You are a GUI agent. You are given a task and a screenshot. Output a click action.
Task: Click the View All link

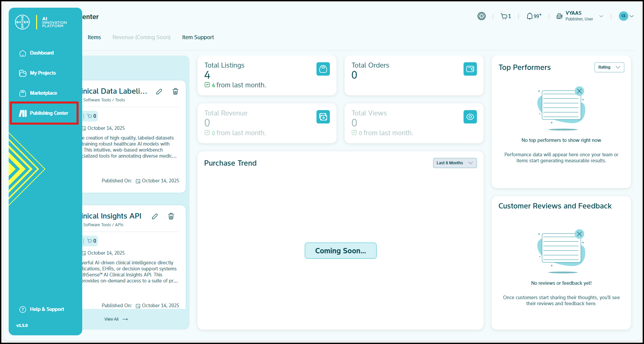pyautogui.click(x=116, y=319)
